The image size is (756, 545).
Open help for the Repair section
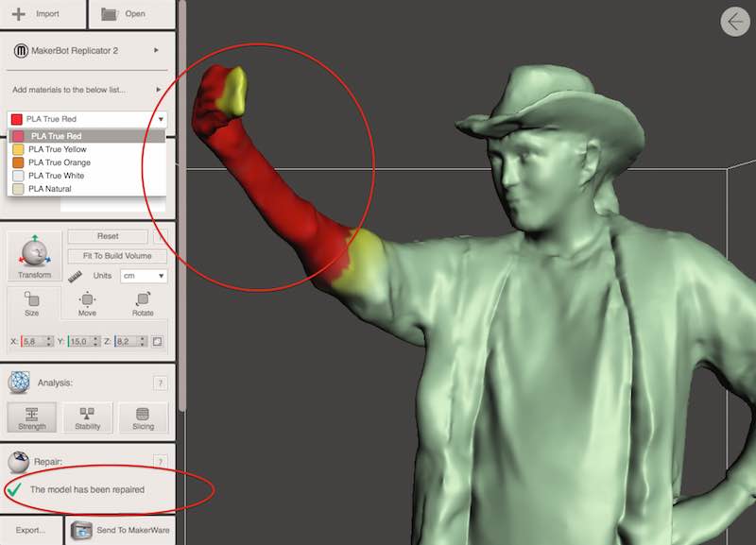click(x=161, y=461)
